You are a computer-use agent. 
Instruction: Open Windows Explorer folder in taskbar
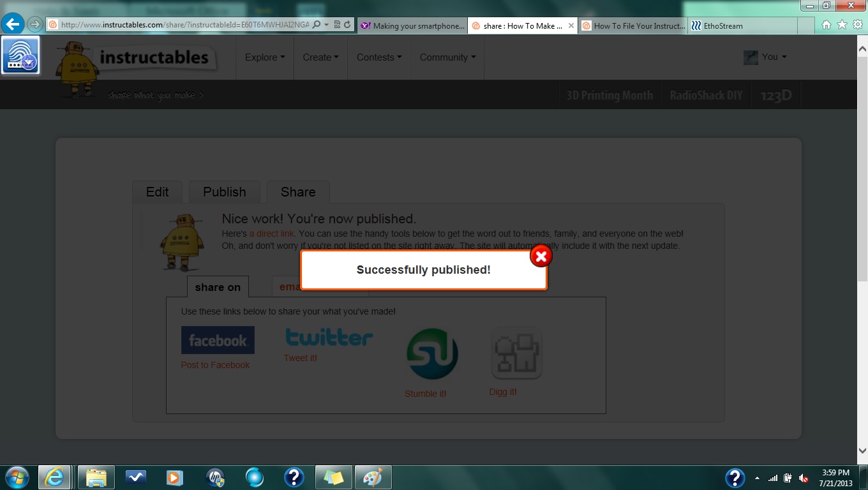[96, 477]
